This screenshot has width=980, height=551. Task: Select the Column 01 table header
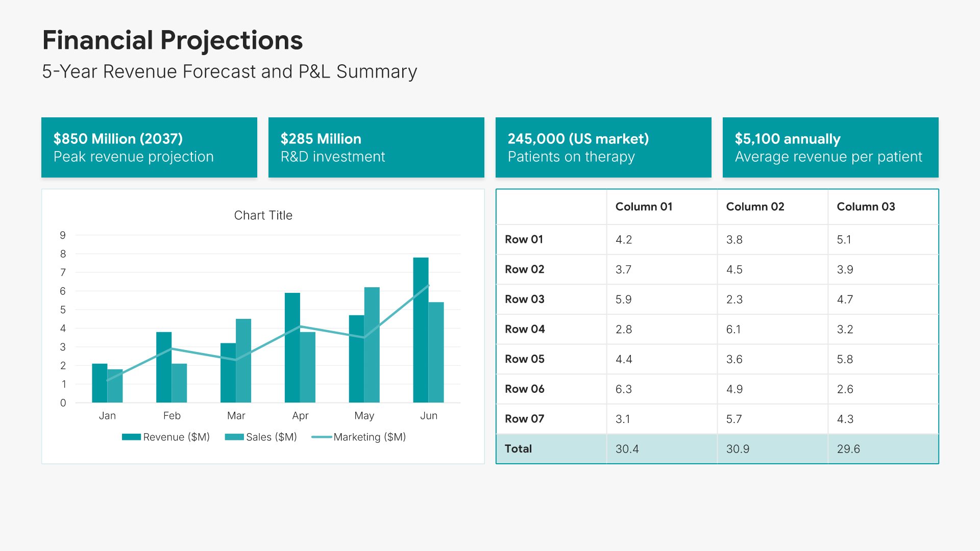tap(644, 207)
